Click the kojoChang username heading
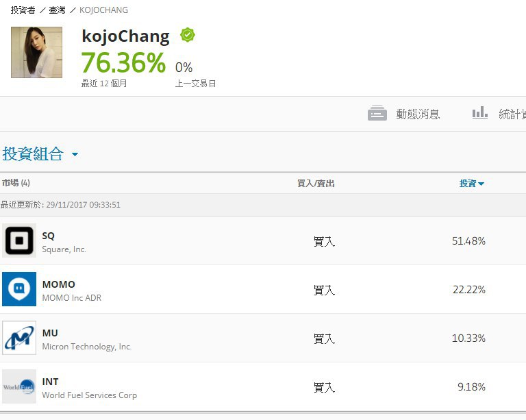The height and width of the screenshot is (420, 526). click(126, 36)
